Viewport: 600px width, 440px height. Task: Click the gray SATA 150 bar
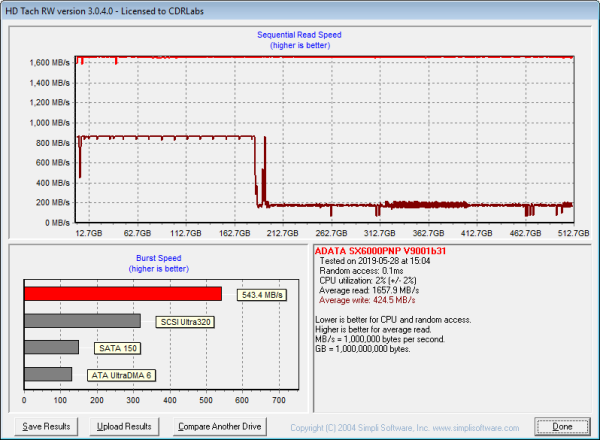point(51,347)
